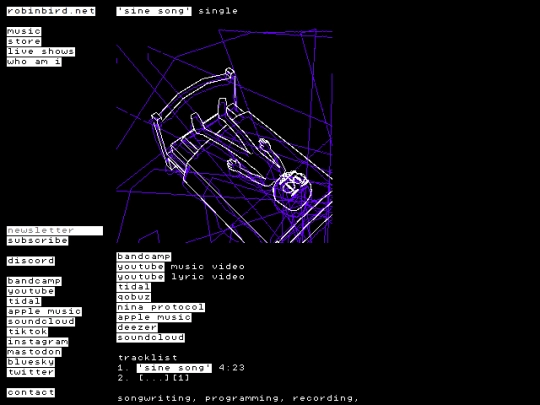Open youtube music video link
This screenshot has width=540, height=405.
[141, 267]
